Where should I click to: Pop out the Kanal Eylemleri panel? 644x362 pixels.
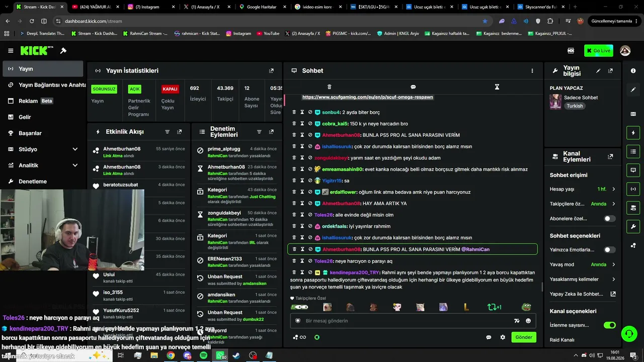tap(610, 157)
